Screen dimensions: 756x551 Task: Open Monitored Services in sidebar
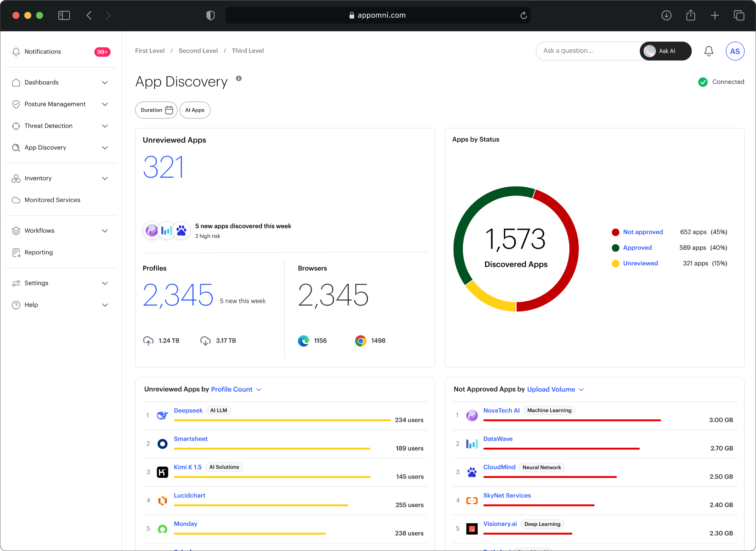52,200
